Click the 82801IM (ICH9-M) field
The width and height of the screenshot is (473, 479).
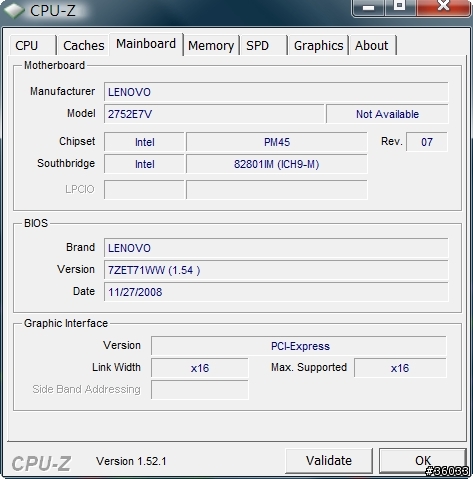pyautogui.click(x=277, y=164)
